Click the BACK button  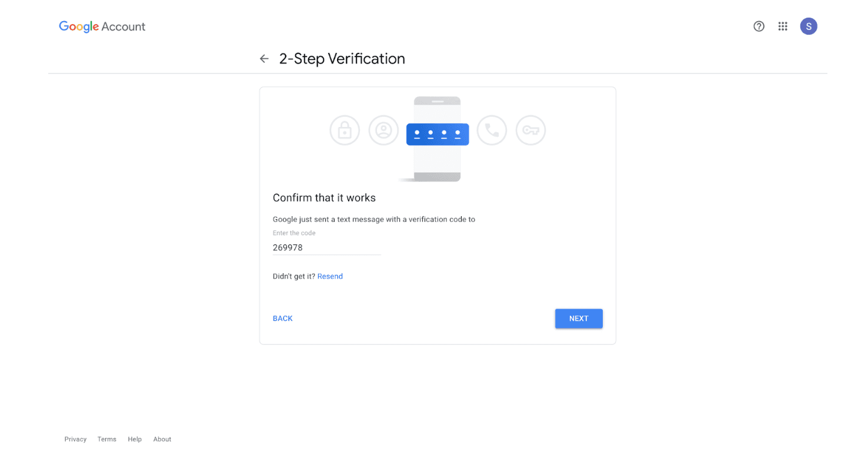[283, 319]
